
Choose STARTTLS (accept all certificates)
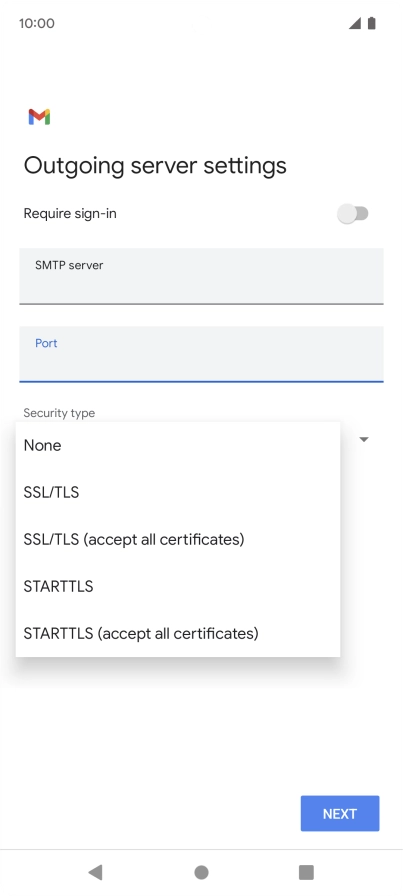pyautogui.click(x=178, y=633)
